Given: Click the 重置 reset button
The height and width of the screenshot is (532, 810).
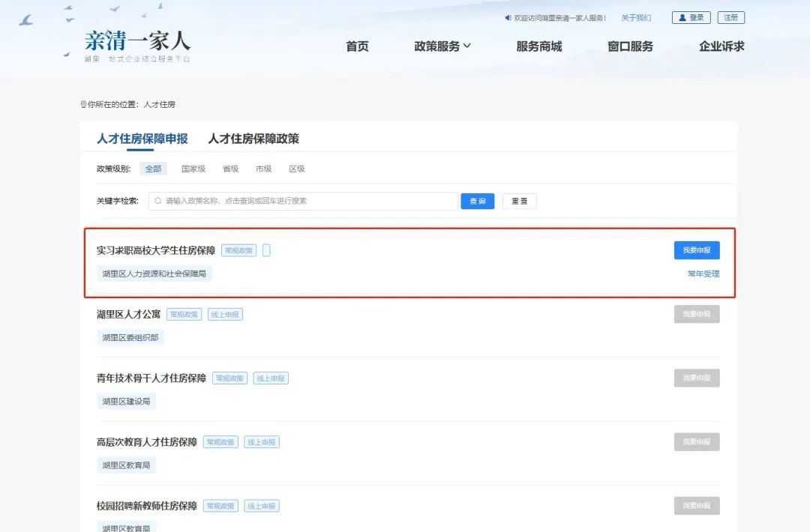Looking at the screenshot, I should pyautogui.click(x=519, y=201).
